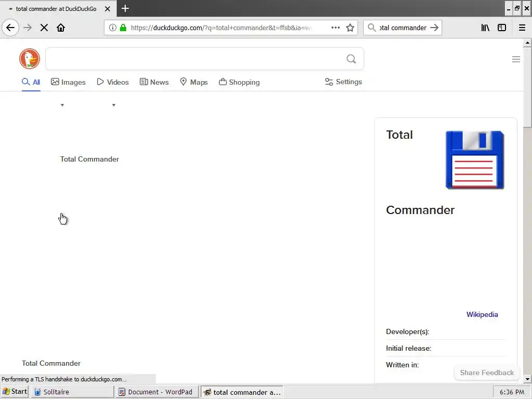532x399 pixels.
Task: Show site information icon in address bar
Action: (x=113, y=28)
